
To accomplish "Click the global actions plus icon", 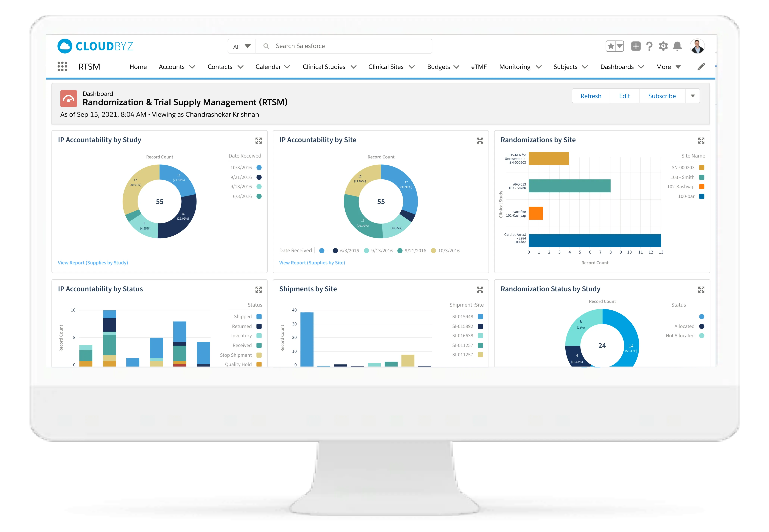I will 636,46.
